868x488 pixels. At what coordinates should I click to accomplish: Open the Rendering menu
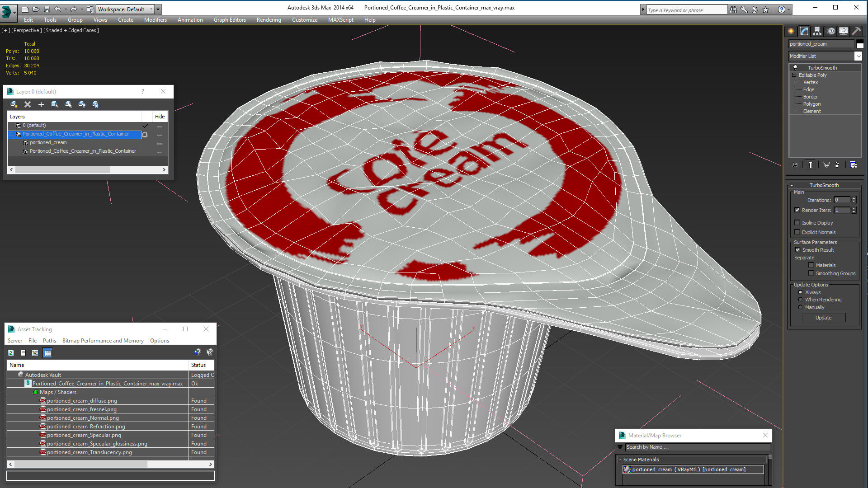point(269,20)
